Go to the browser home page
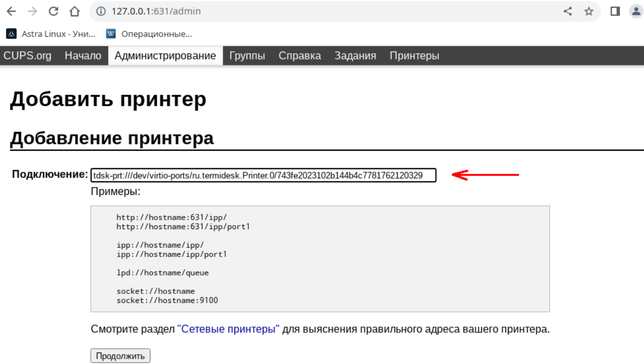 pos(75,11)
